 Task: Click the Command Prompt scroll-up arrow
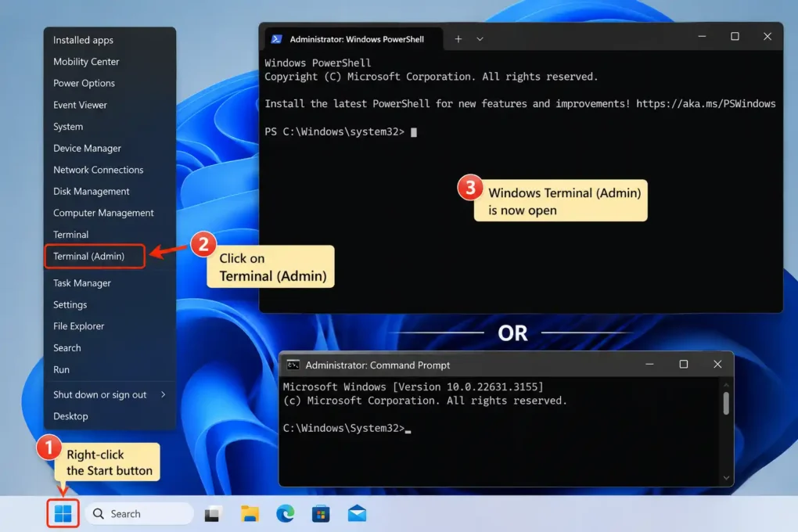click(x=726, y=385)
